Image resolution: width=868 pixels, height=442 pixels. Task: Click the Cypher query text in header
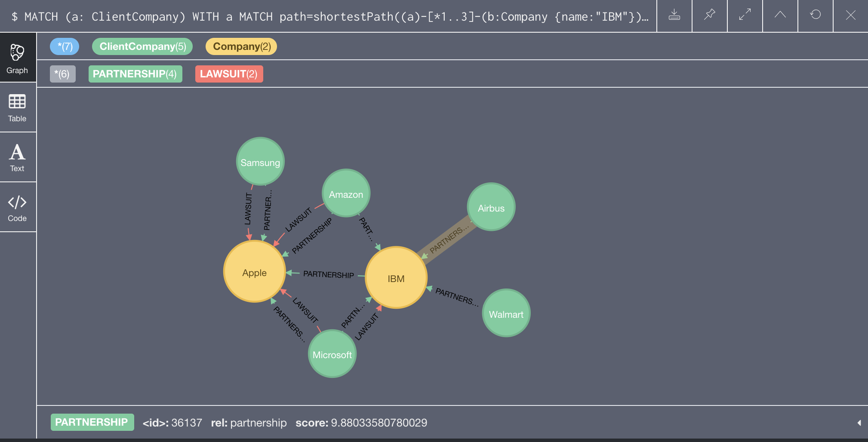coord(329,16)
